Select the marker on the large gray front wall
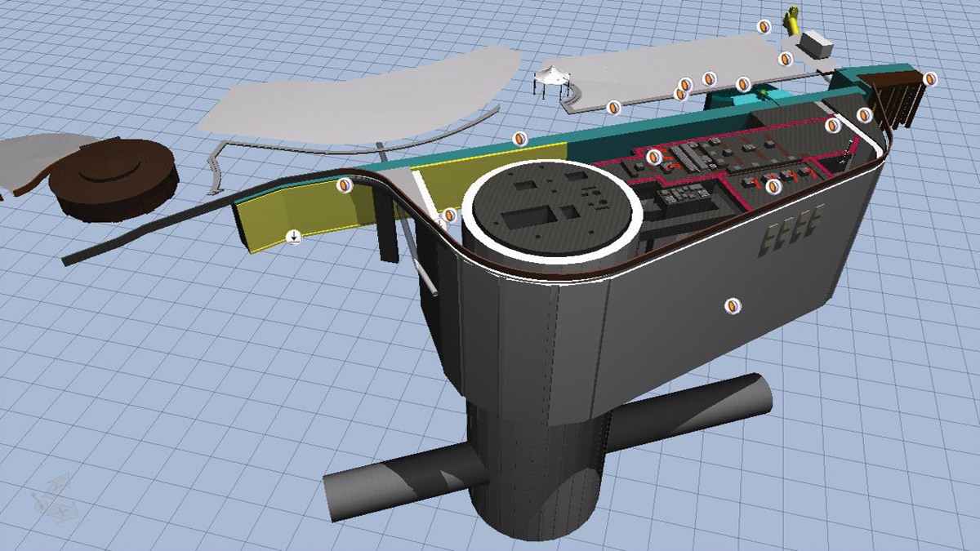The height and width of the screenshot is (551, 980). (733, 306)
